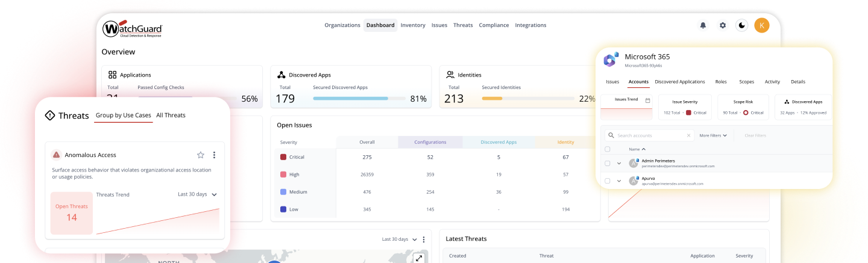Screen dimensions: 868x263
Task: Click the critical overall value 275
Action: 367,157
